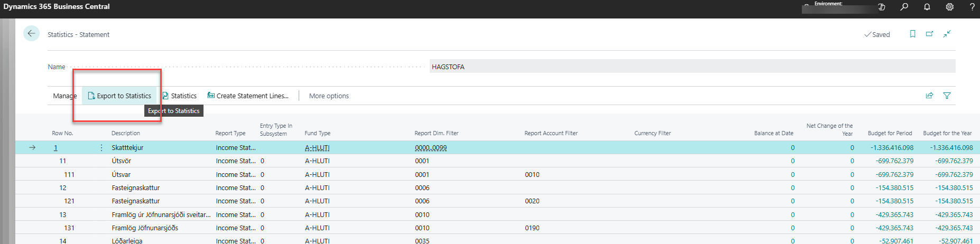Click A-HLUTI fund type in Skatttekjur row
The image size is (980, 244).
317,148
